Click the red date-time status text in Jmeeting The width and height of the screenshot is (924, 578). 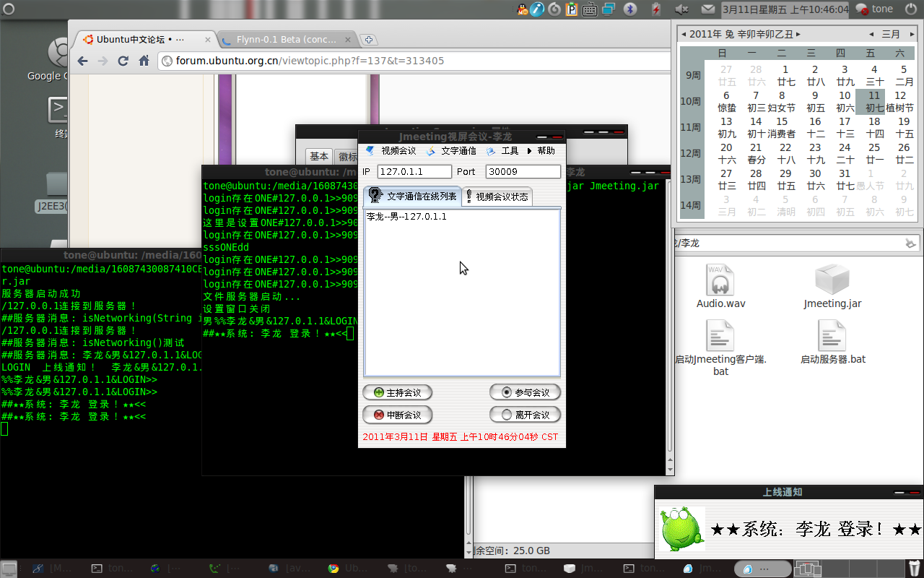[460, 437]
